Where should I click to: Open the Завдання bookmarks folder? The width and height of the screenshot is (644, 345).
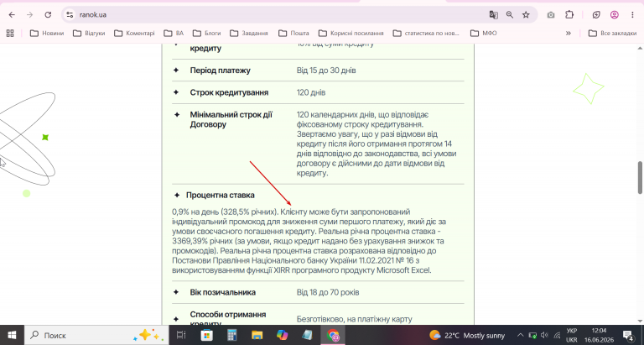point(249,33)
